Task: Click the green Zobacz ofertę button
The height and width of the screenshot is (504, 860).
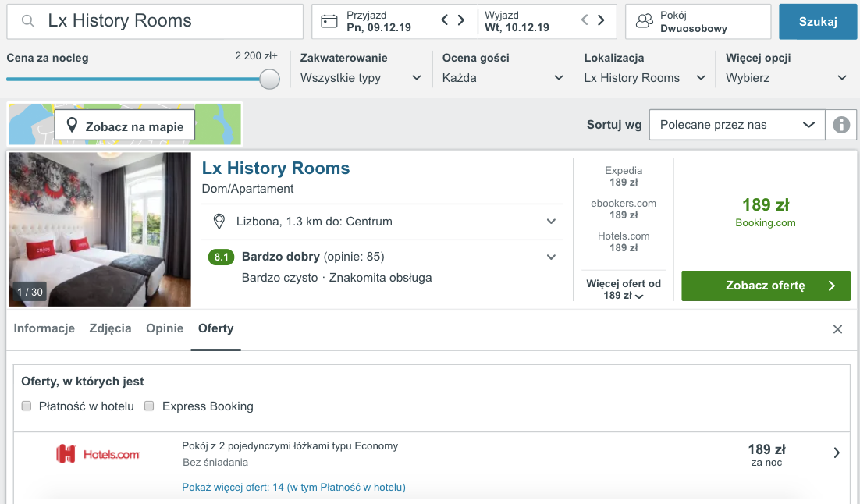Action: (x=766, y=286)
